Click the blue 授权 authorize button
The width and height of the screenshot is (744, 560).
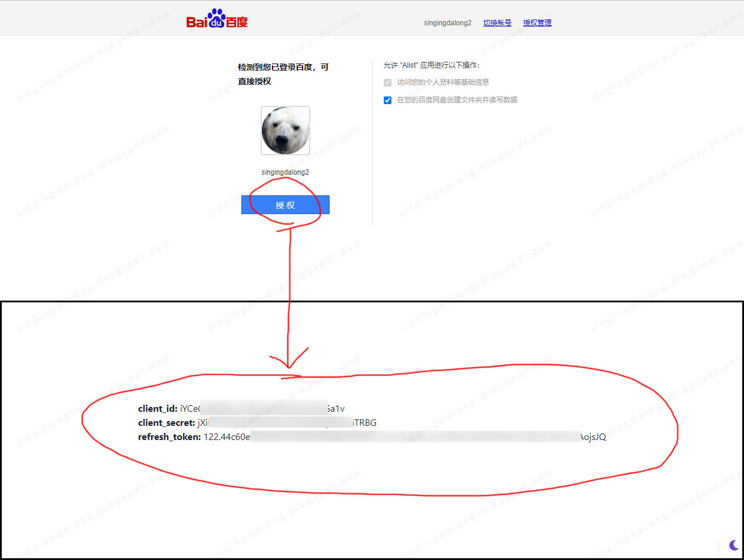[285, 205]
